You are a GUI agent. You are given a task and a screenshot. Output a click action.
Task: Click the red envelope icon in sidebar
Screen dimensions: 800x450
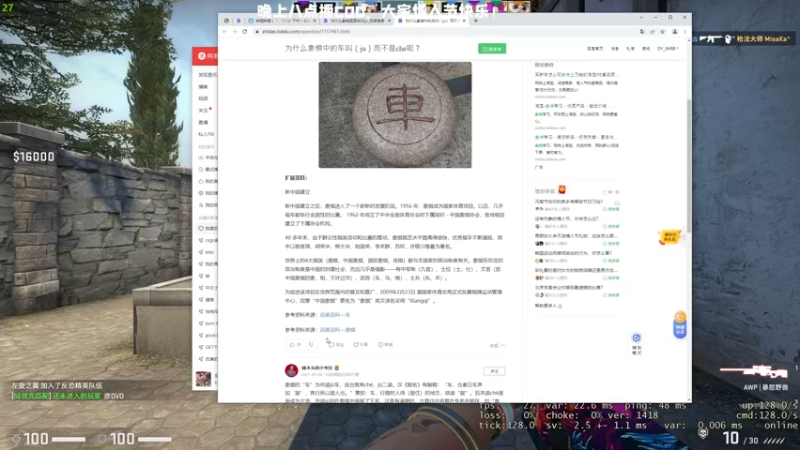pyautogui.click(x=562, y=190)
